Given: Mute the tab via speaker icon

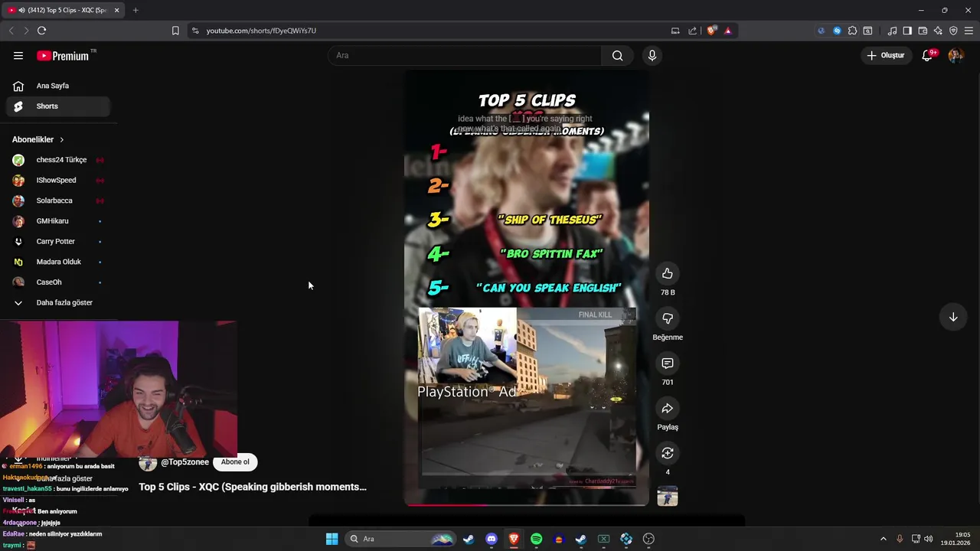Looking at the screenshot, I should [x=21, y=10].
